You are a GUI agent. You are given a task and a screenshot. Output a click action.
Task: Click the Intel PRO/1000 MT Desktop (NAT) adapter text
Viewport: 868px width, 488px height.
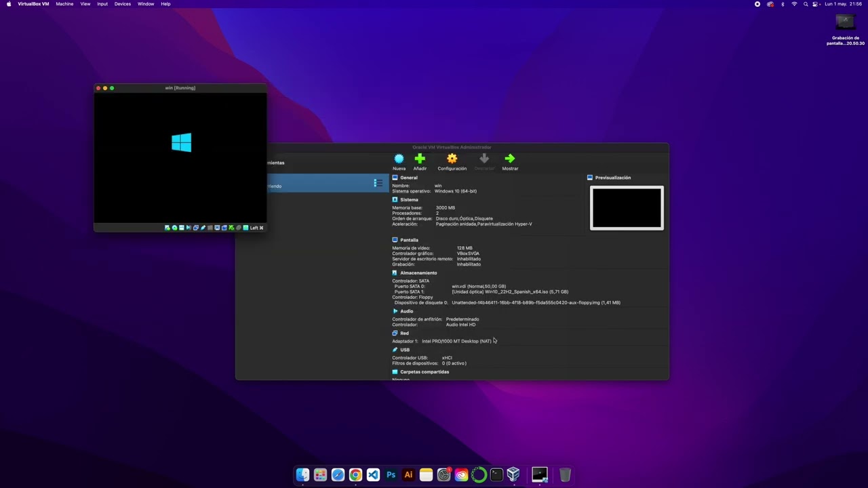point(456,341)
